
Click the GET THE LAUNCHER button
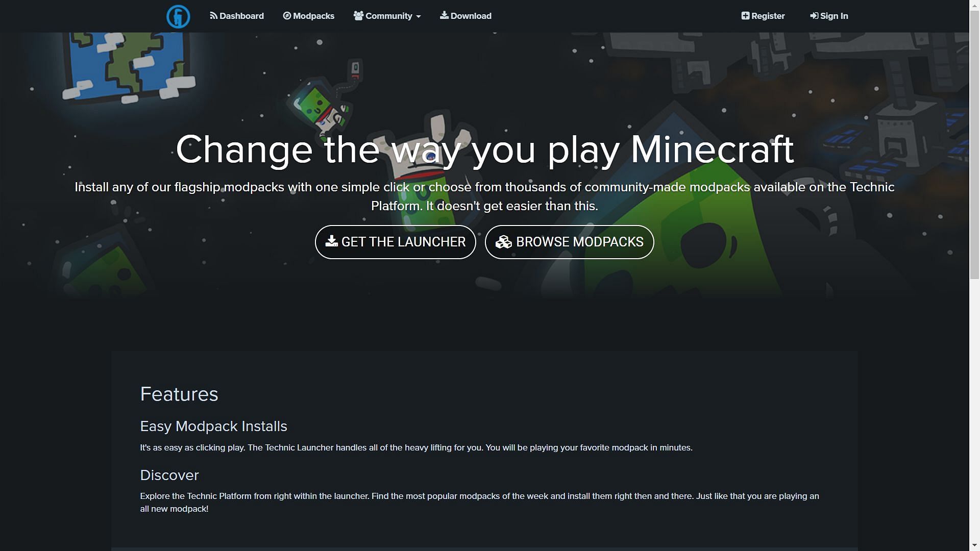coord(395,241)
